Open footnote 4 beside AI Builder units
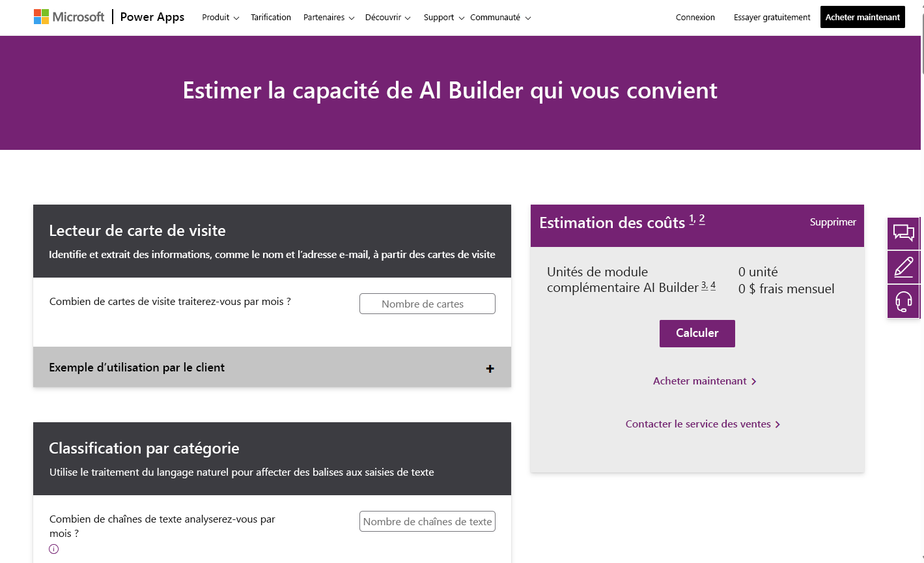Viewport: 924px width, 563px height. [x=713, y=285]
